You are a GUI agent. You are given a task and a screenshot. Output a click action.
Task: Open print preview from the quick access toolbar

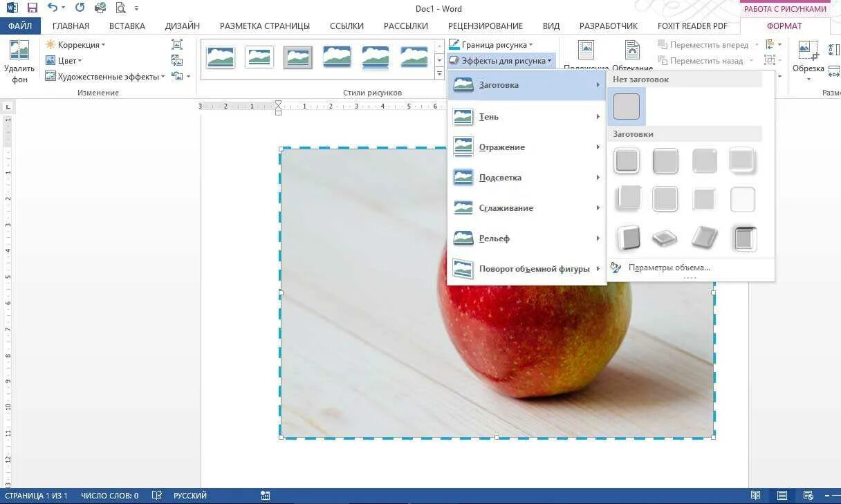tap(121, 8)
